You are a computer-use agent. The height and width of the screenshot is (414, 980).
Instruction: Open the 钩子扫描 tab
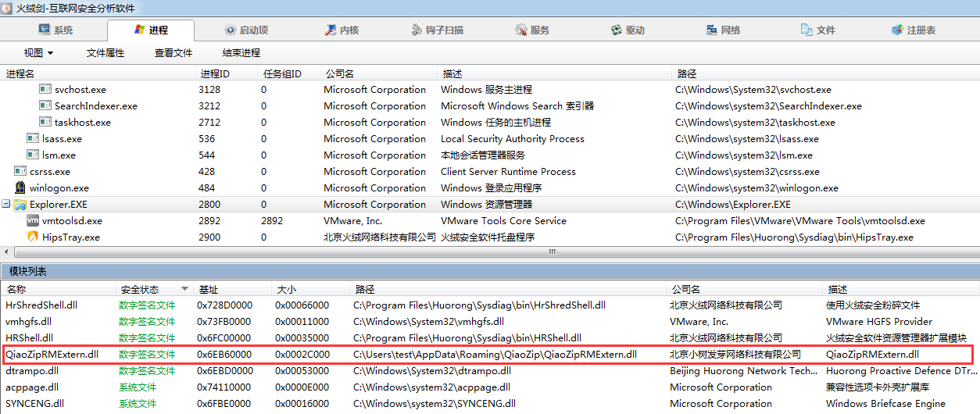(x=438, y=30)
